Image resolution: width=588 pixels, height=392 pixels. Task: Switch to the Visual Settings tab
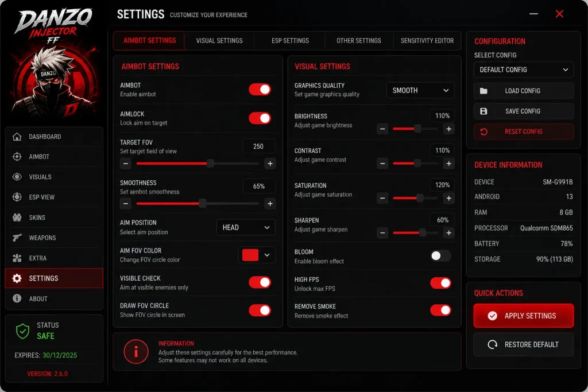click(219, 41)
